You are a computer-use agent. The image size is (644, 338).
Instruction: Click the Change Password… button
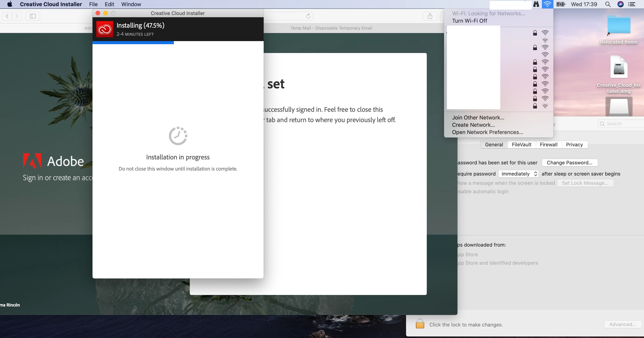point(570,163)
